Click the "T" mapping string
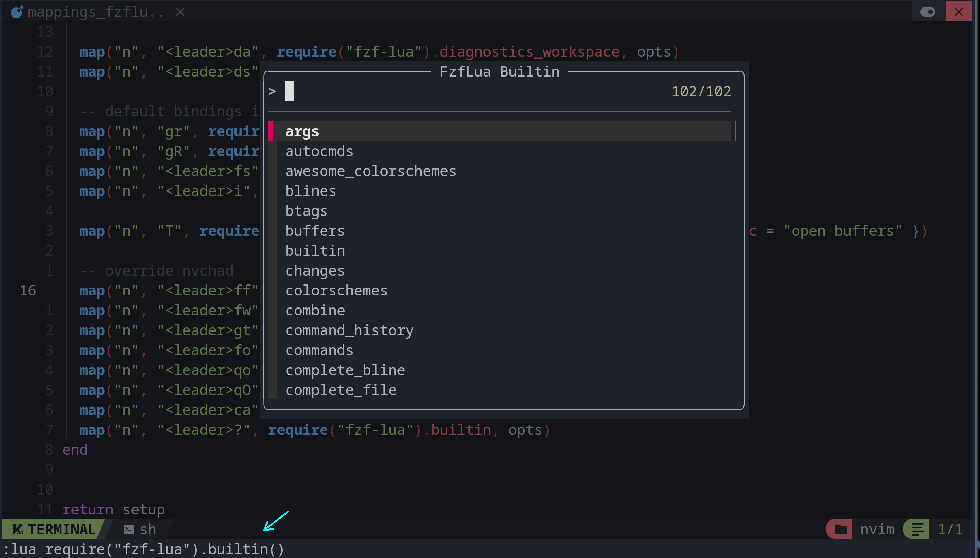The image size is (980, 558). pyautogui.click(x=170, y=231)
